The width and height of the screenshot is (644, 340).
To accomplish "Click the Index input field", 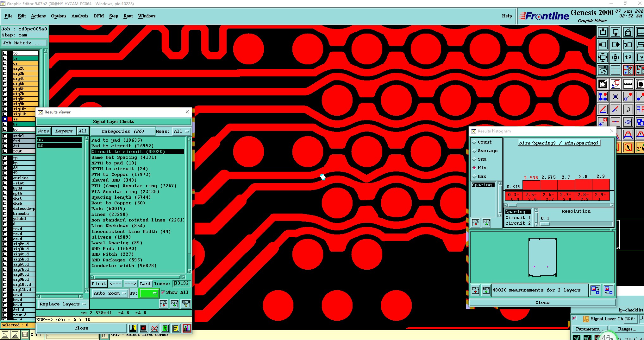I will click(x=182, y=283).
